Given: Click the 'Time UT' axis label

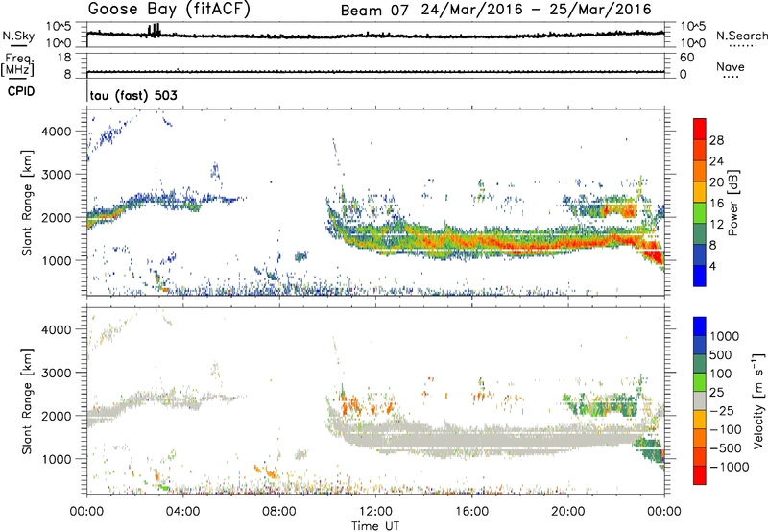Looking at the screenshot, I should [x=375, y=526].
